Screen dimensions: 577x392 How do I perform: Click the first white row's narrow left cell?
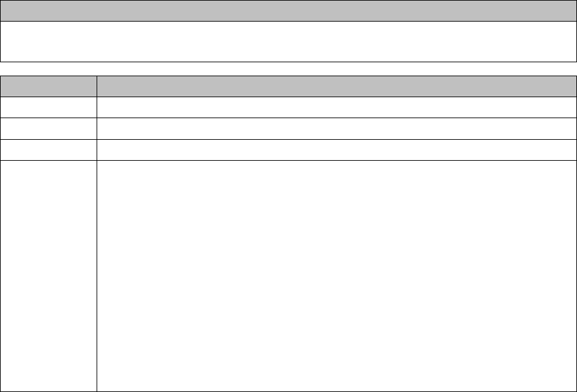tap(48, 107)
